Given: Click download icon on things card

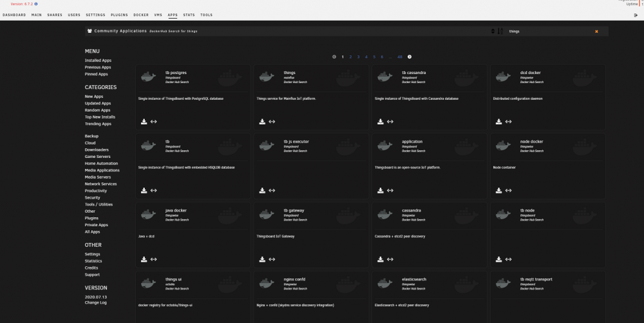Looking at the screenshot, I should 263,122.
